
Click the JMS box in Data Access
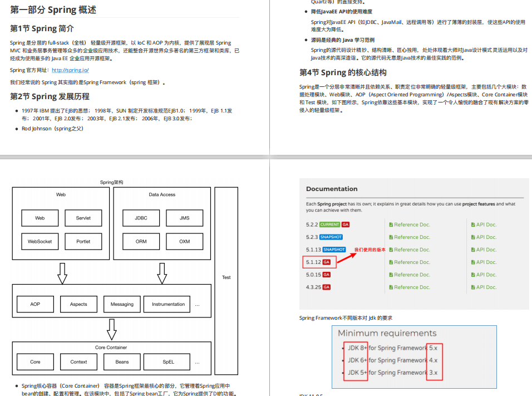click(x=185, y=218)
